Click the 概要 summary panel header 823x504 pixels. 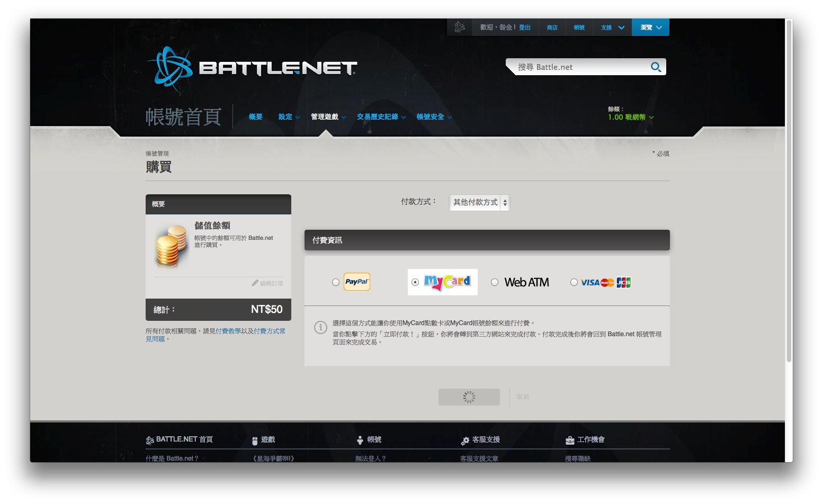[x=218, y=204]
